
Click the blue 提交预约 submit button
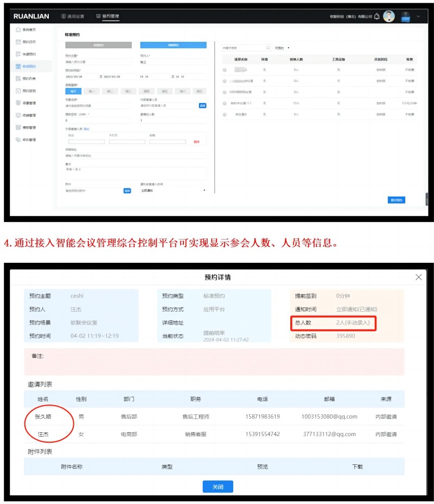pyautogui.click(x=397, y=200)
